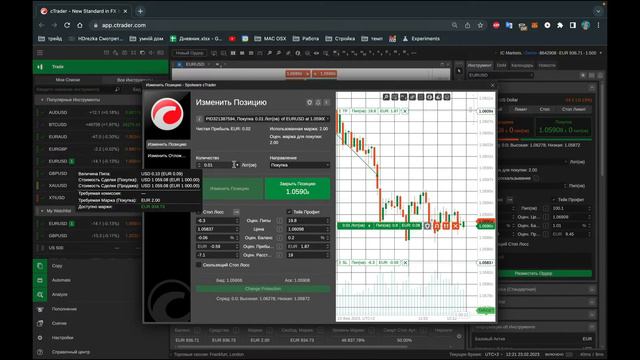Click the last icon in dialog chart toolbar

tap(447, 97)
